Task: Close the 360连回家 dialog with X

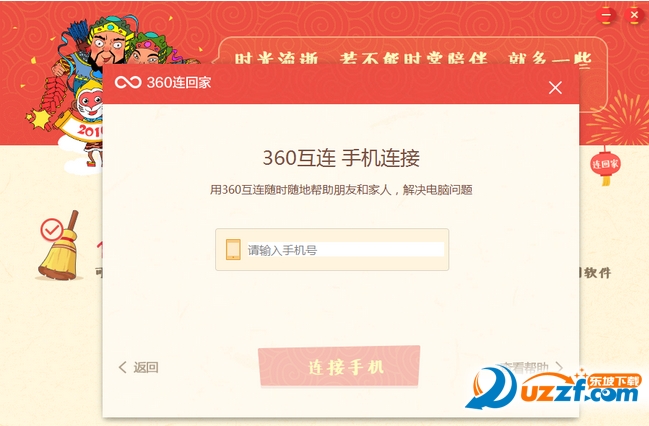Action: pos(555,87)
